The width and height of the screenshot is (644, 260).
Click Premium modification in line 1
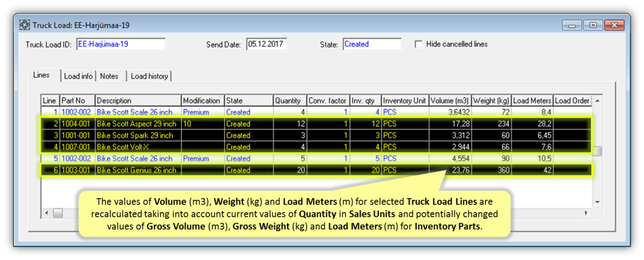point(196,112)
